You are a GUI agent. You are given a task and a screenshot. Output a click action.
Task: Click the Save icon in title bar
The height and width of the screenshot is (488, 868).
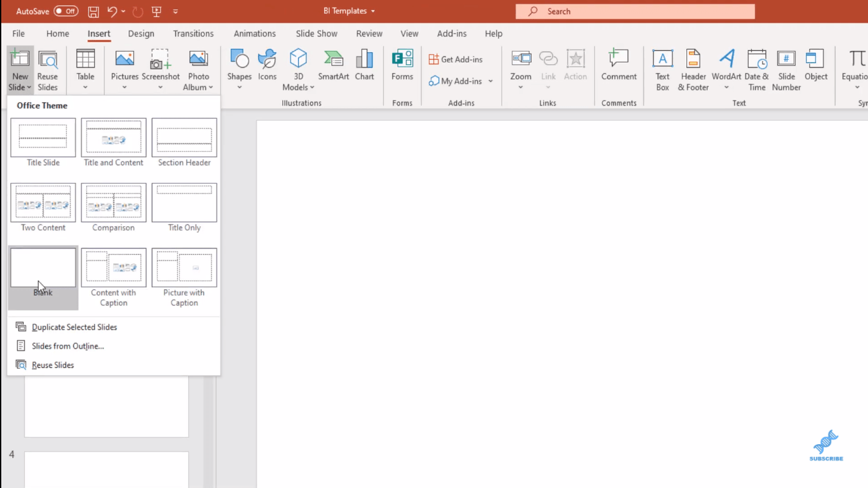pos(93,11)
